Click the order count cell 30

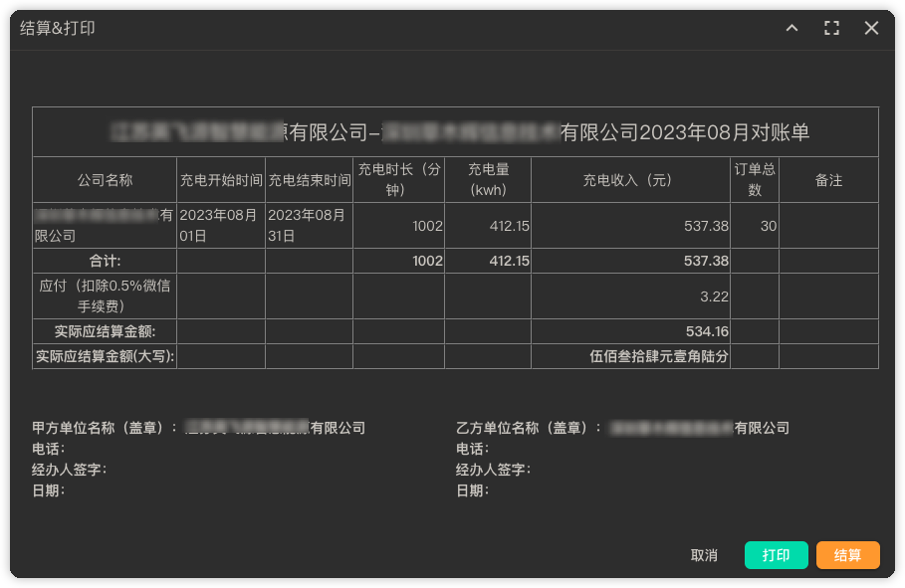click(755, 226)
